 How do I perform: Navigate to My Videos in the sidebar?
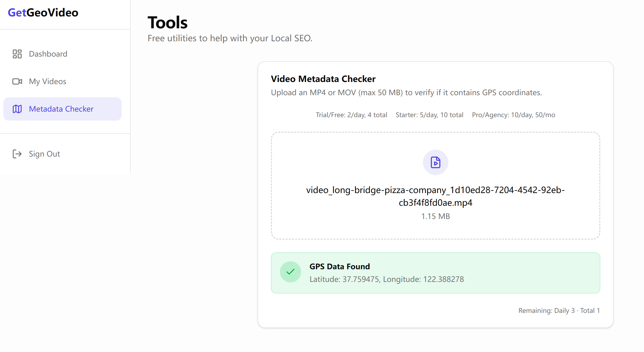(x=47, y=81)
